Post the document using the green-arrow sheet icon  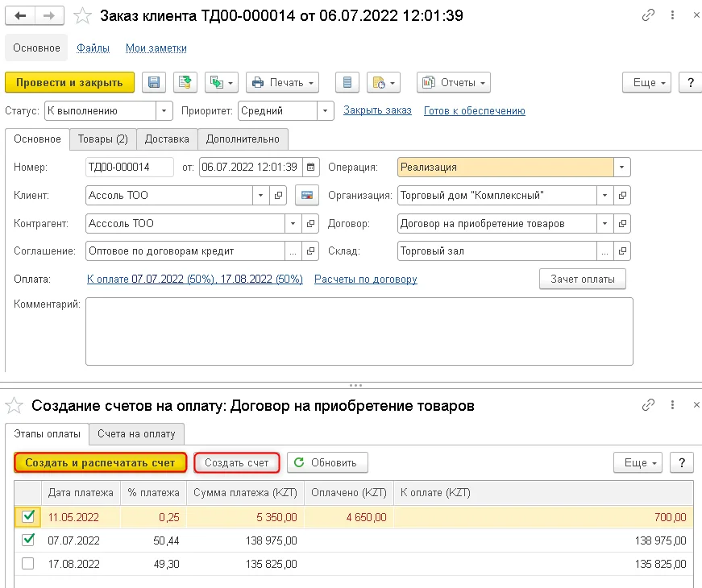(185, 82)
